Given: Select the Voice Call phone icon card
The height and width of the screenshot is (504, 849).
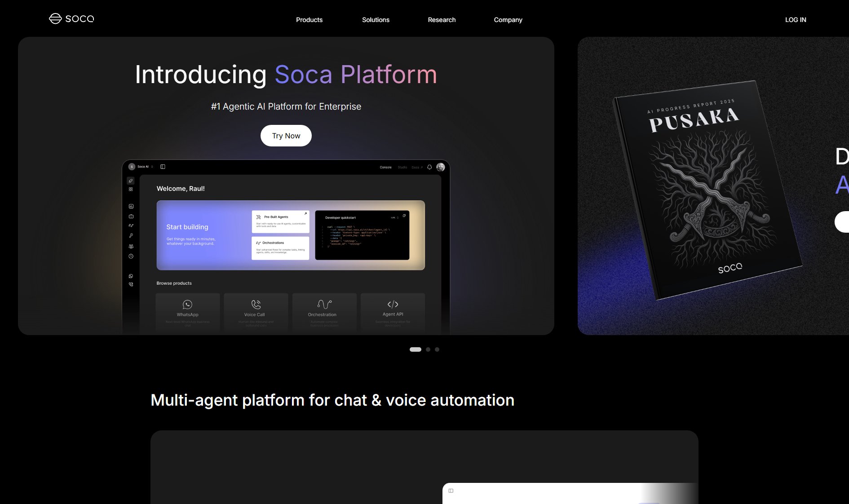Looking at the screenshot, I should point(256,304).
